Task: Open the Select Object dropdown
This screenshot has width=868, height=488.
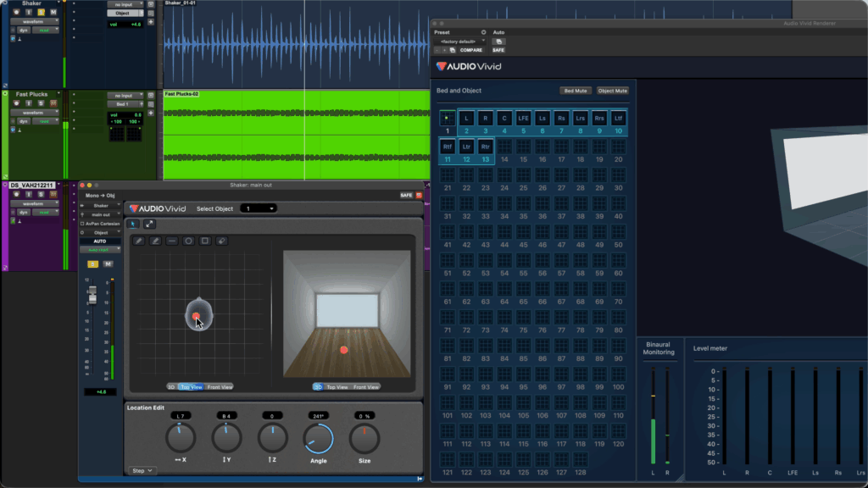Action: click(259, 208)
